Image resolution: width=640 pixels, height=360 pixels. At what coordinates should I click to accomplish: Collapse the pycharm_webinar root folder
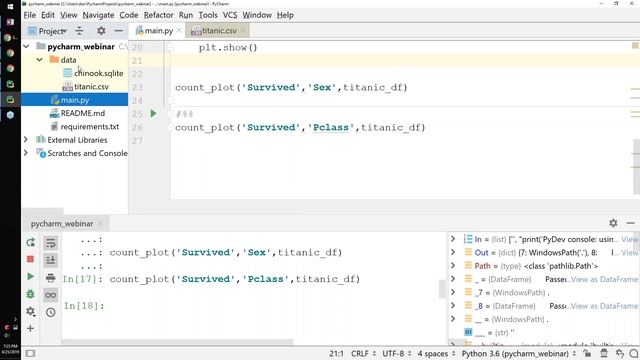click(26, 47)
